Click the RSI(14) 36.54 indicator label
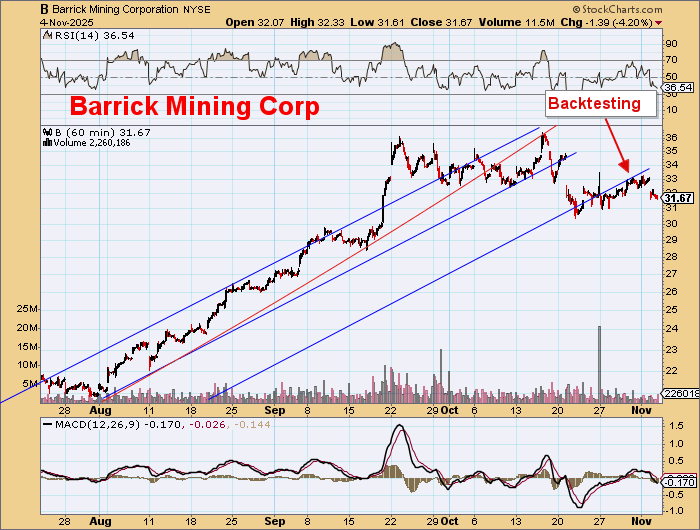This screenshot has height=530, width=700. pos(94,35)
